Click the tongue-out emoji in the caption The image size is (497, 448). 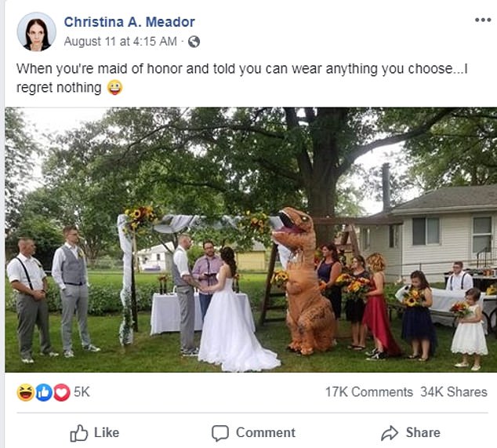114,88
